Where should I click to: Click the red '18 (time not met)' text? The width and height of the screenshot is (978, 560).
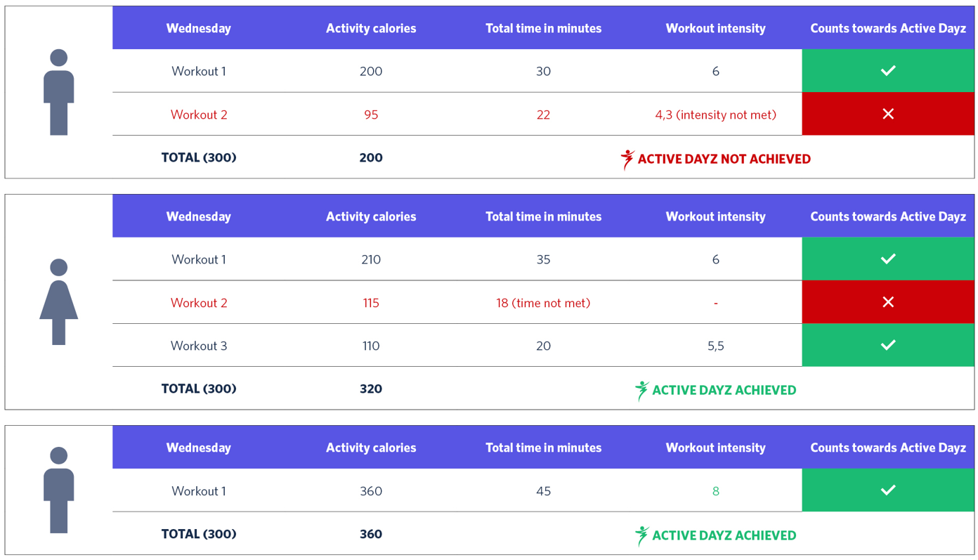coord(543,303)
